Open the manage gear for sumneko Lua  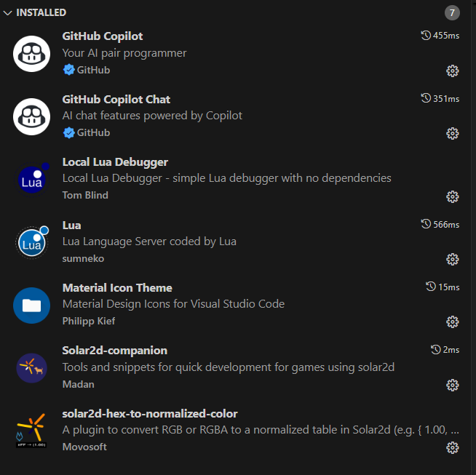pyautogui.click(x=452, y=260)
